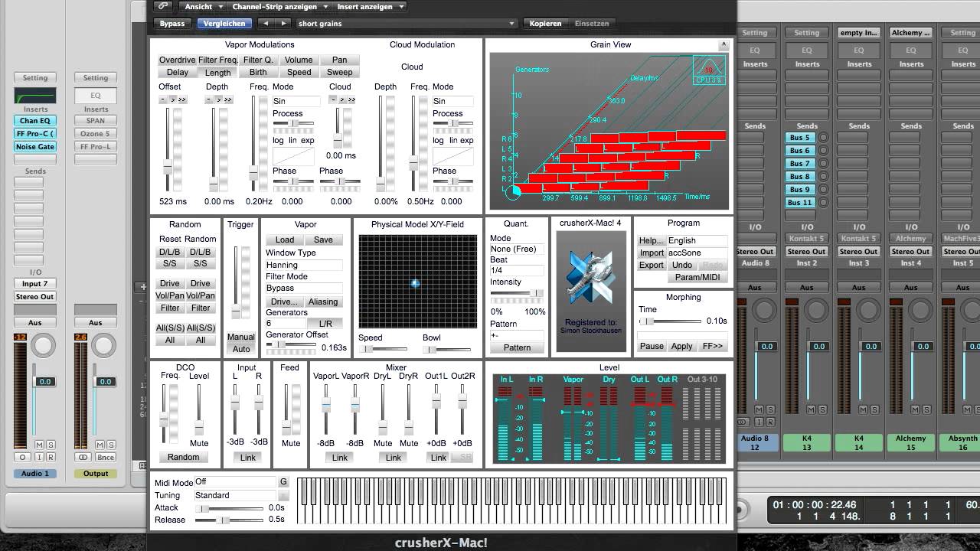The height and width of the screenshot is (551, 980).
Task: Toggle Link under Input L/R faders
Action: (248, 458)
